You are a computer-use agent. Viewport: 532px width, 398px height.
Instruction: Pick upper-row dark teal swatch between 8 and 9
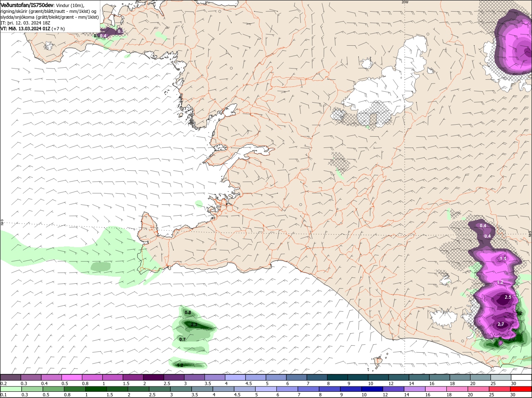coord(337,377)
